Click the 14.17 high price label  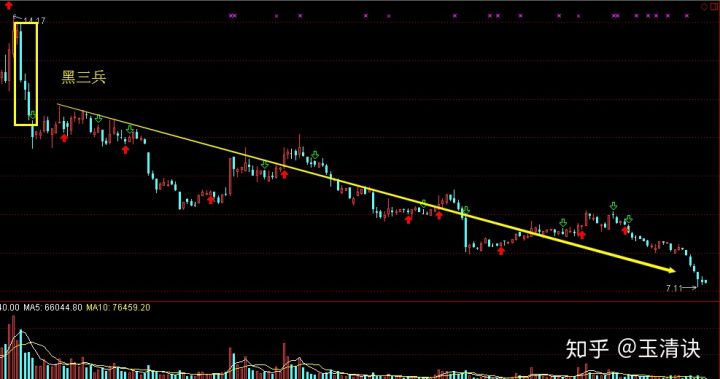tap(34, 21)
